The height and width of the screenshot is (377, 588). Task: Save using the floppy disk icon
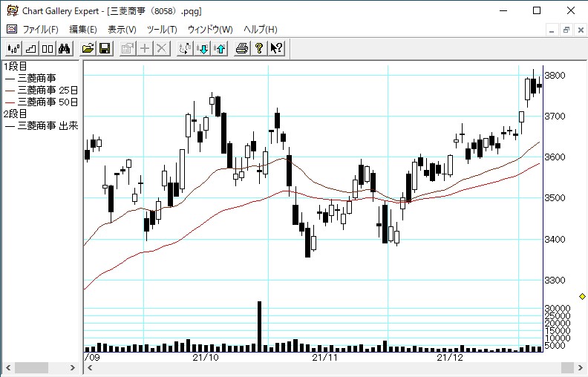[x=105, y=48]
